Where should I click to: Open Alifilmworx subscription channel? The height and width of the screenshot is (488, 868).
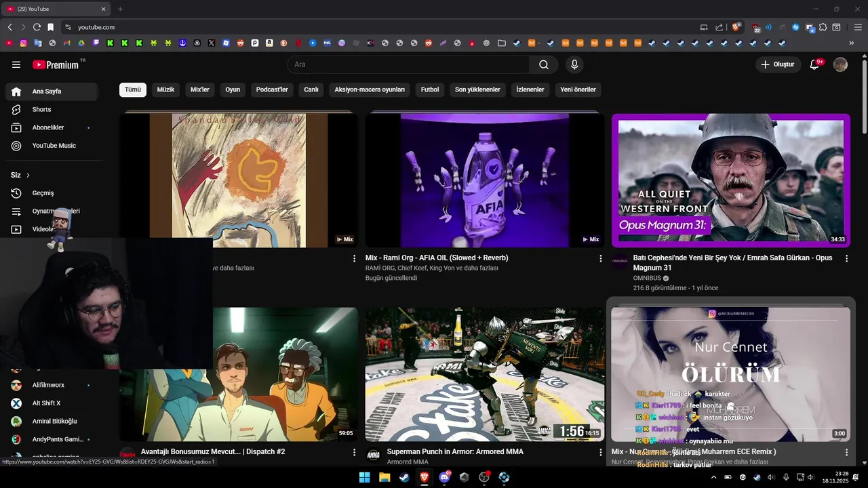(x=48, y=385)
